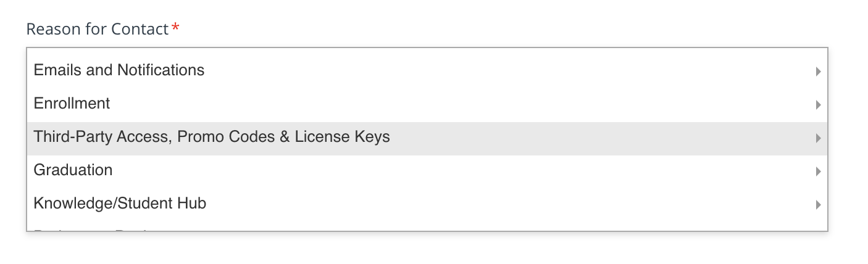Click the Reason for Contact field label

98,29
